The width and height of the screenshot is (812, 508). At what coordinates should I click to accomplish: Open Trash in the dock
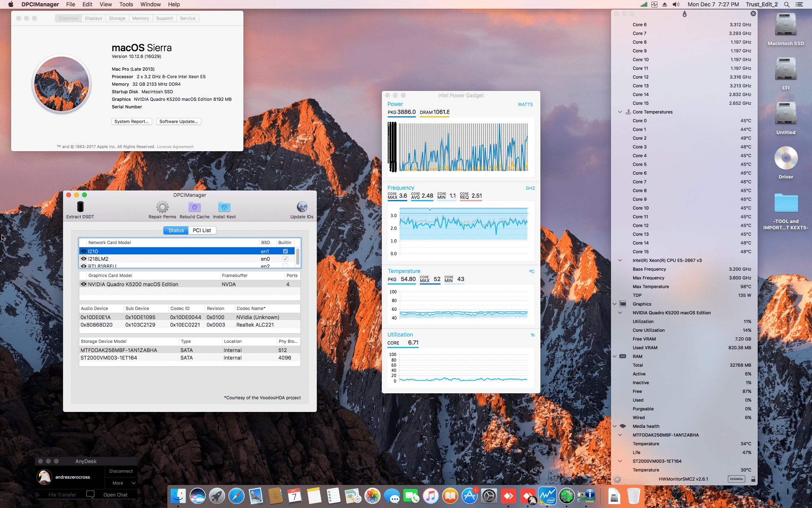[x=634, y=496]
